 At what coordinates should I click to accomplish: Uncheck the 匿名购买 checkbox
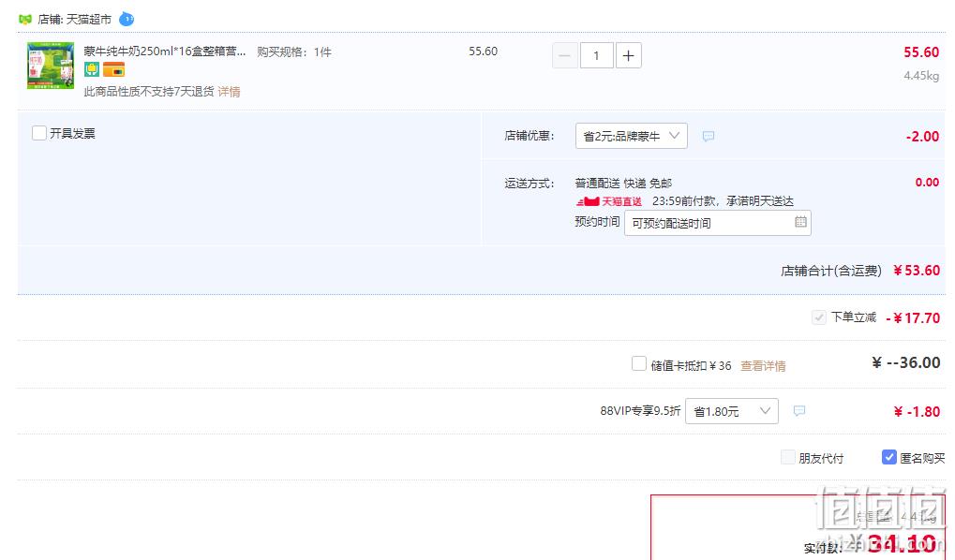tap(889, 457)
